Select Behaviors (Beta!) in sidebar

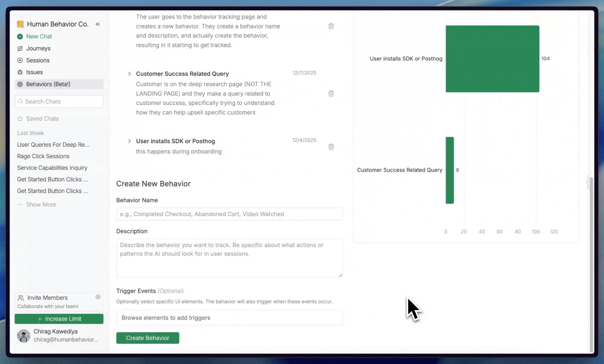point(48,84)
